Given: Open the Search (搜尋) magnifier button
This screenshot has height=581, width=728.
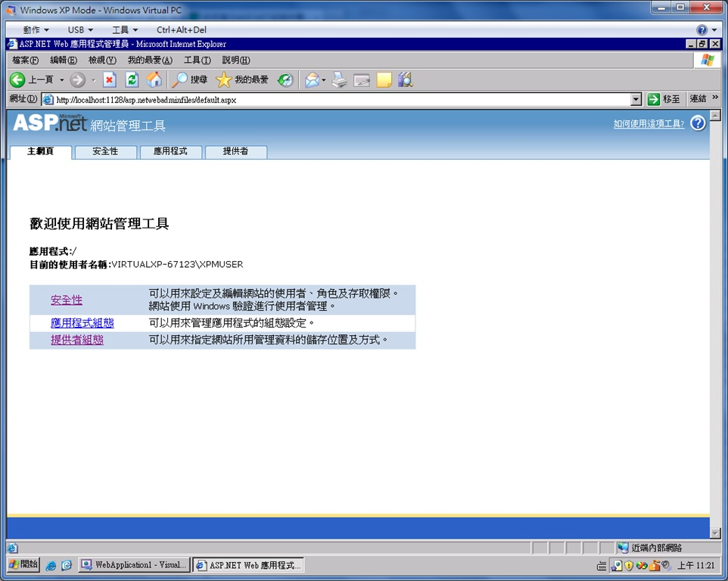Looking at the screenshot, I should click(189, 80).
